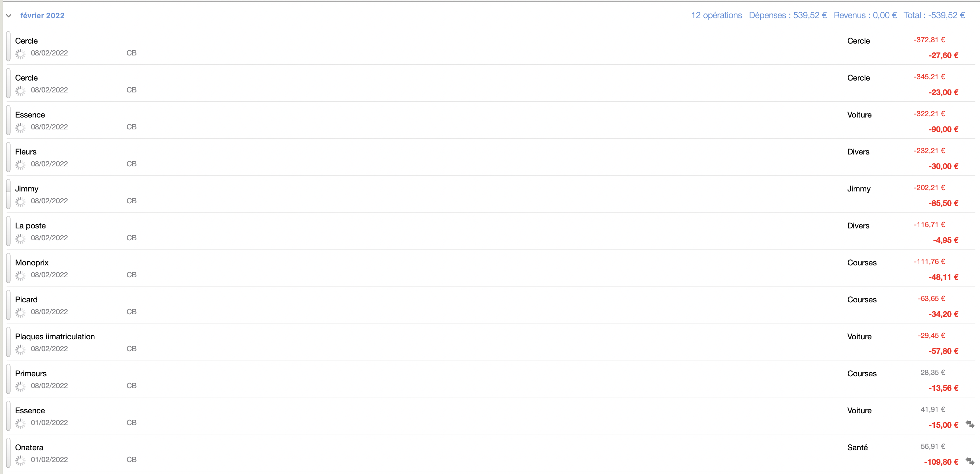This screenshot has height=474, width=980.
Task: Click the status spinner icon for Picard
Action: coord(20,312)
